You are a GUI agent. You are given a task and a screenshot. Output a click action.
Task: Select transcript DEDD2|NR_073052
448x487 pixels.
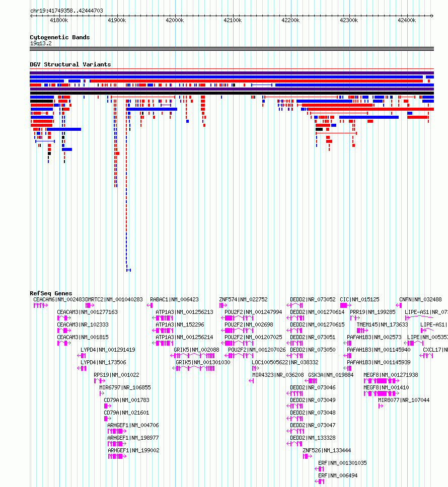click(313, 299)
